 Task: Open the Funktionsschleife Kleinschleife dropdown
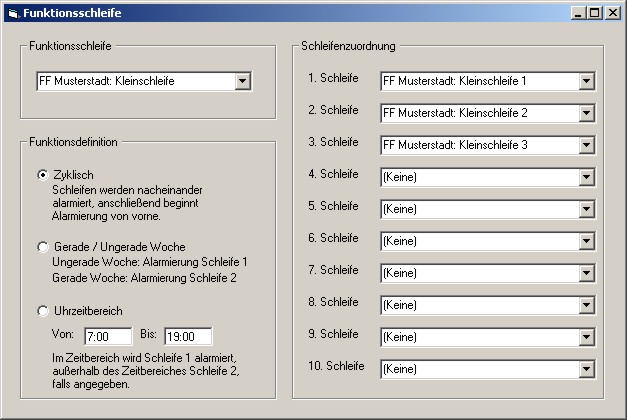[242, 81]
